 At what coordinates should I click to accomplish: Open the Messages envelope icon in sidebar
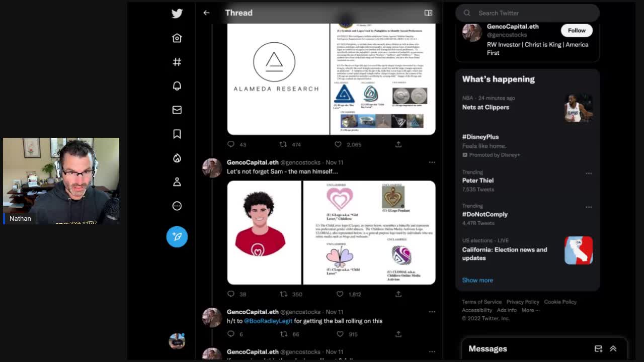click(177, 110)
